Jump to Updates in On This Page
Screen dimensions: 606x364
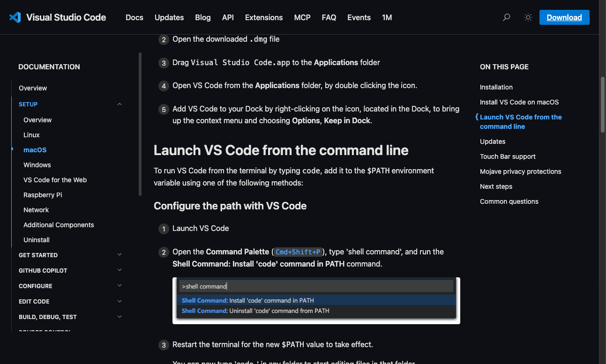pos(493,141)
